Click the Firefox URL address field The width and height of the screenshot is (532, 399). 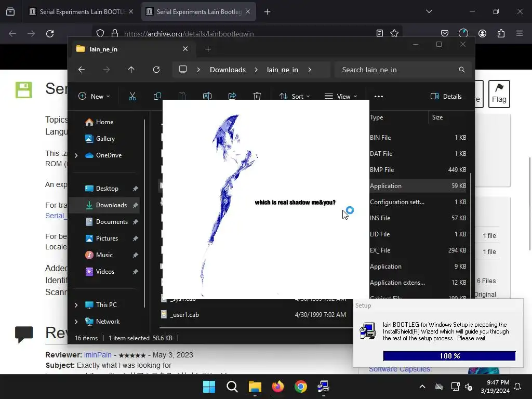coord(247,33)
